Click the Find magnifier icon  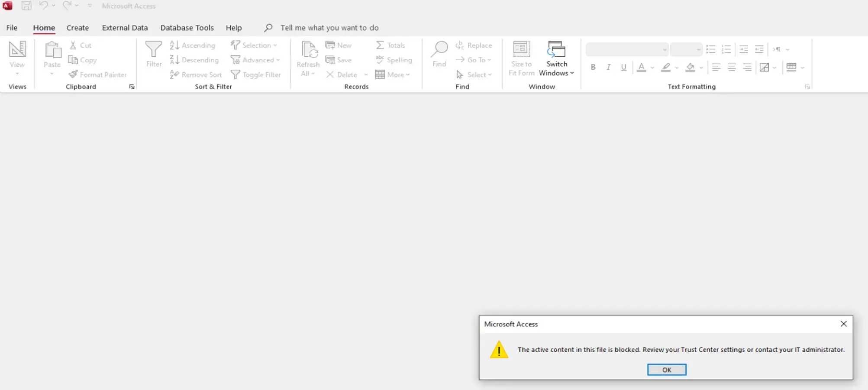439,49
